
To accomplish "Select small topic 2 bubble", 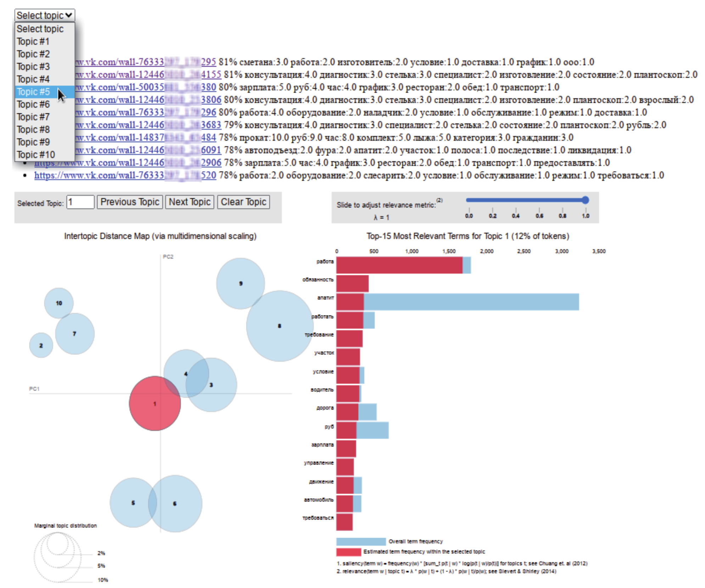I will (x=41, y=345).
